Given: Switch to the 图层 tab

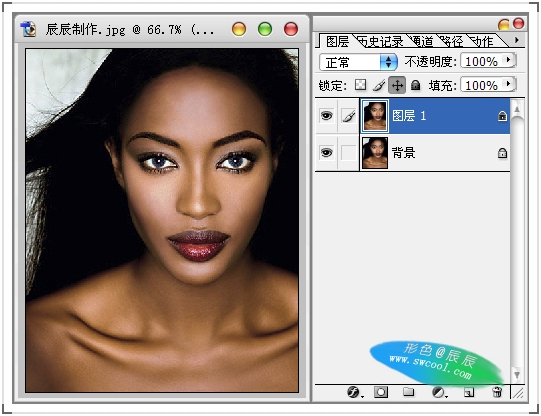Looking at the screenshot, I should point(337,41).
